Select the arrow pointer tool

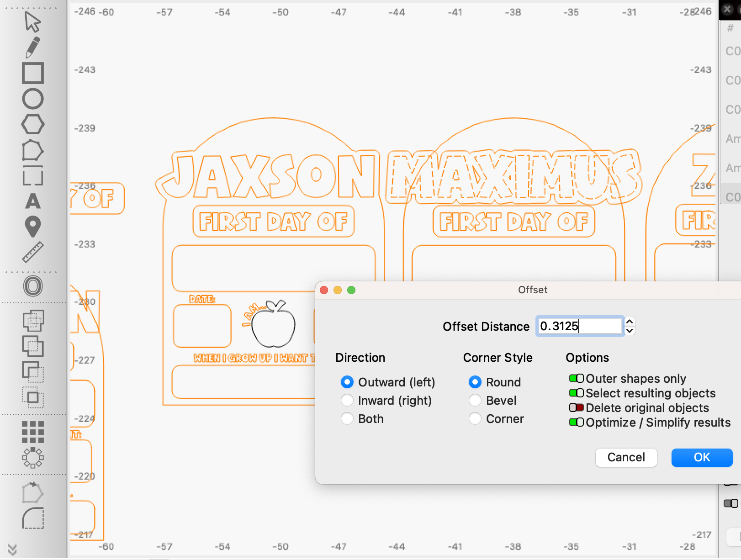(32, 21)
